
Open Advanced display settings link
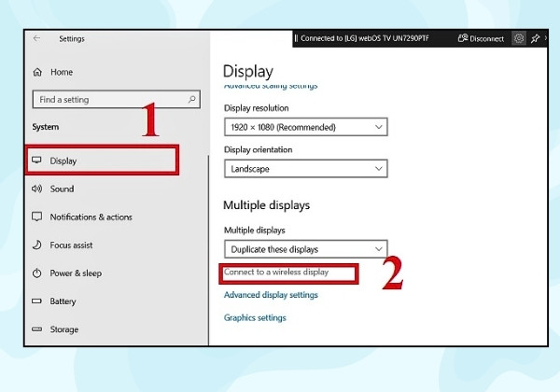(271, 295)
